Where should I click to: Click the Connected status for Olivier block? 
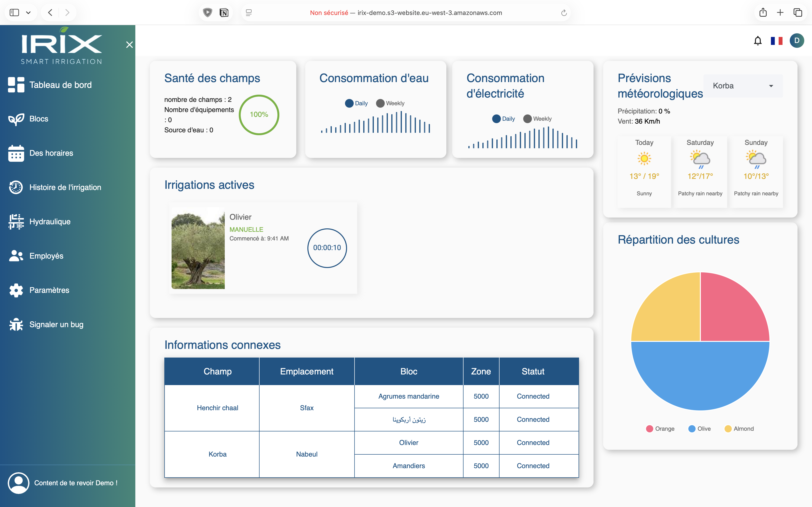point(532,443)
